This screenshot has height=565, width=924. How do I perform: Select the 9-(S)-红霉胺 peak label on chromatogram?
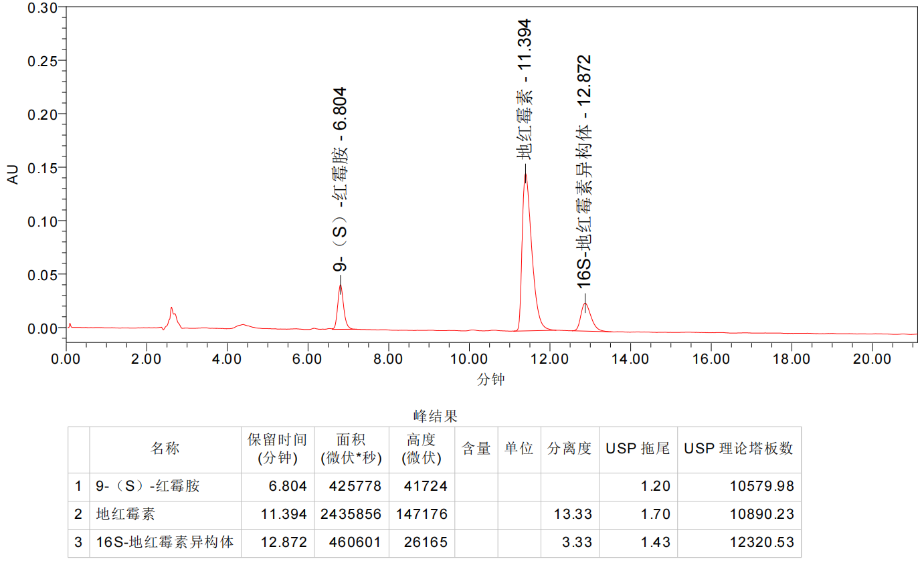point(341,179)
